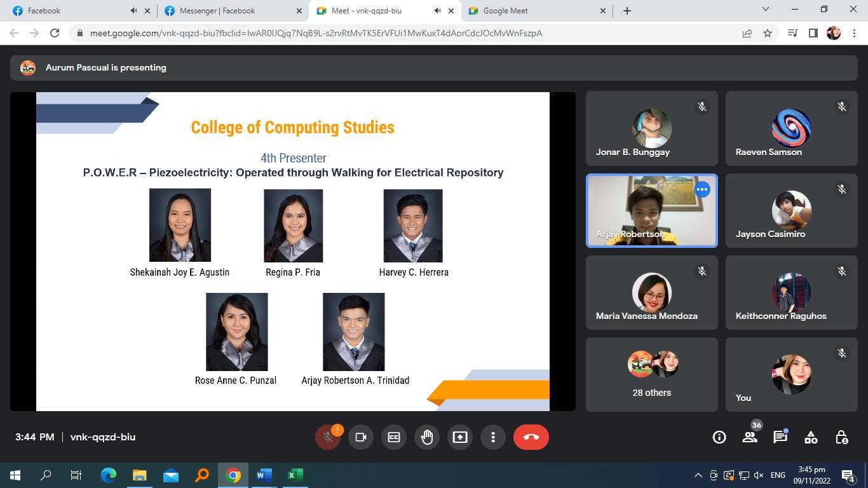Click Aurum Pascual is presenting banner
Image resolution: width=868 pixels, height=488 pixels.
point(433,68)
